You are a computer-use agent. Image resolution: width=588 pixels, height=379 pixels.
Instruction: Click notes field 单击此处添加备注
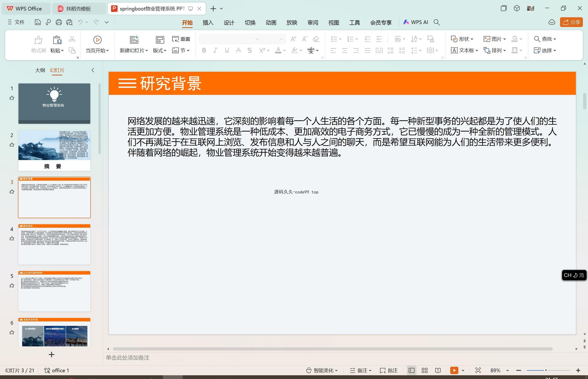[x=128, y=358]
